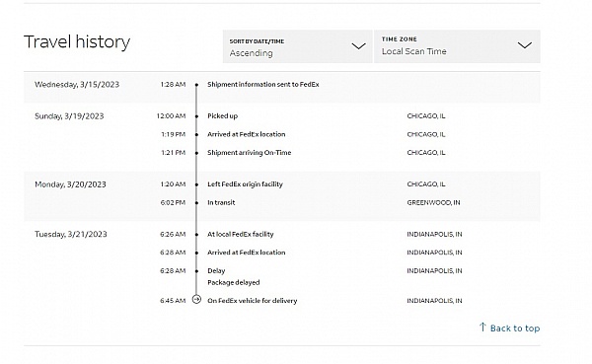The width and height of the screenshot is (592, 364).
Task: Click the 'Picked up' status entry
Action: [222, 116]
